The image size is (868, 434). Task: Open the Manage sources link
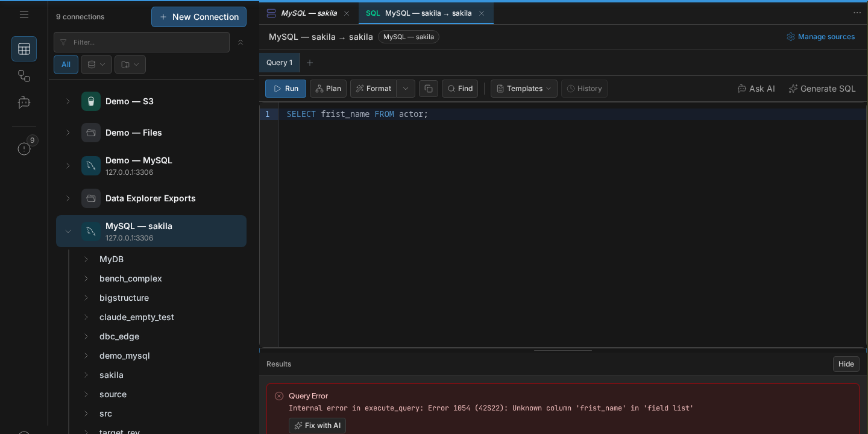[x=820, y=37]
